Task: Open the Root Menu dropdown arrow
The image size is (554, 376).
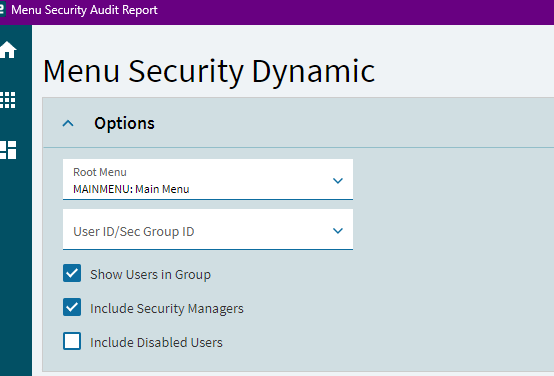Action: click(338, 181)
